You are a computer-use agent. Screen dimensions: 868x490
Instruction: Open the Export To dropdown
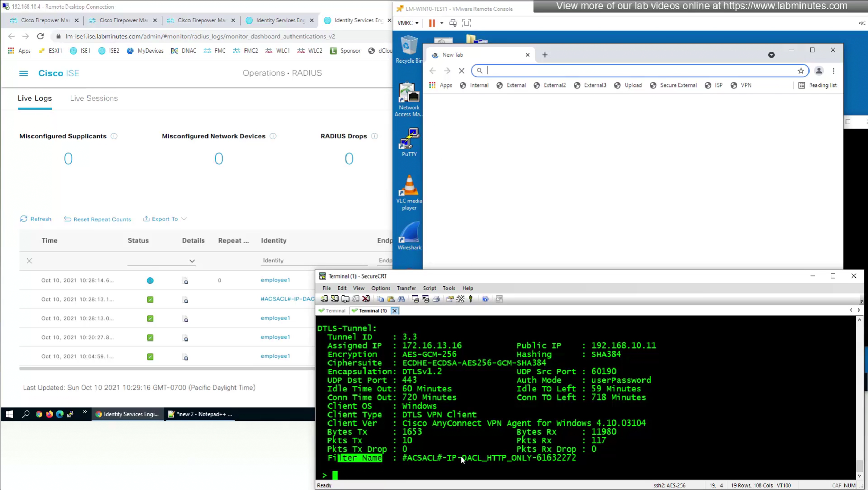tap(165, 219)
